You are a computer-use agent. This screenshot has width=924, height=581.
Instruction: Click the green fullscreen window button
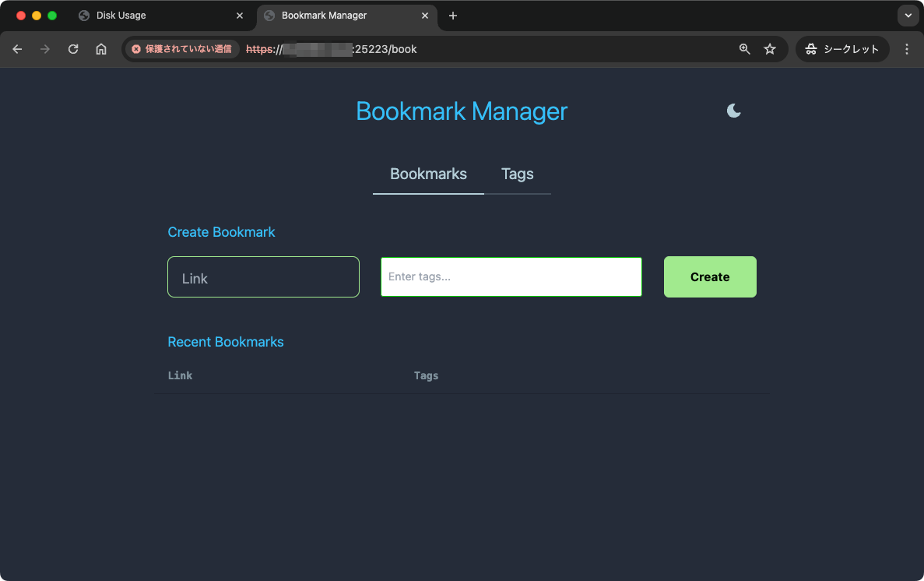pos(52,16)
